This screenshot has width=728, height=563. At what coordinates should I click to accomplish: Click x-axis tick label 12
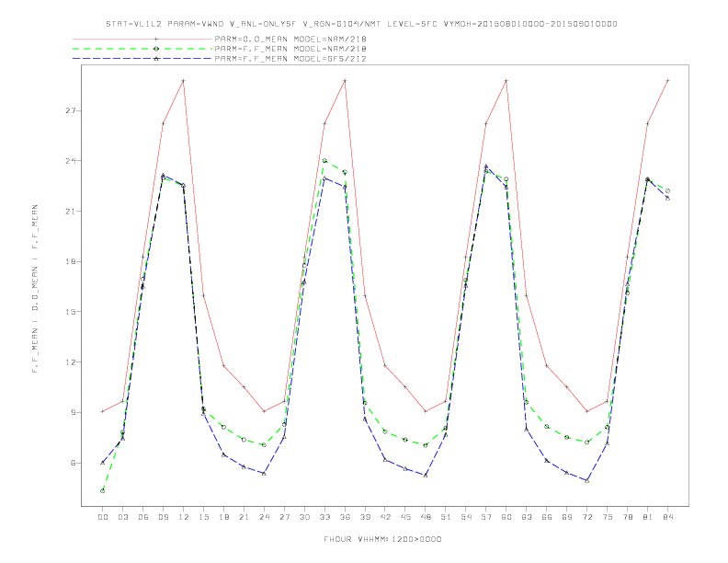(184, 517)
